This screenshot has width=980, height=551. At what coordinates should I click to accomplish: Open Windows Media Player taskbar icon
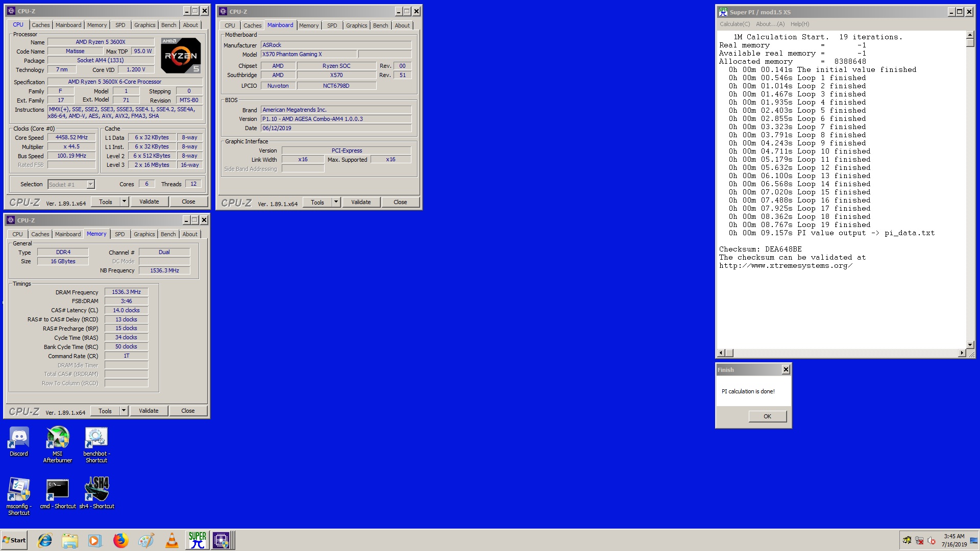[x=95, y=540]
